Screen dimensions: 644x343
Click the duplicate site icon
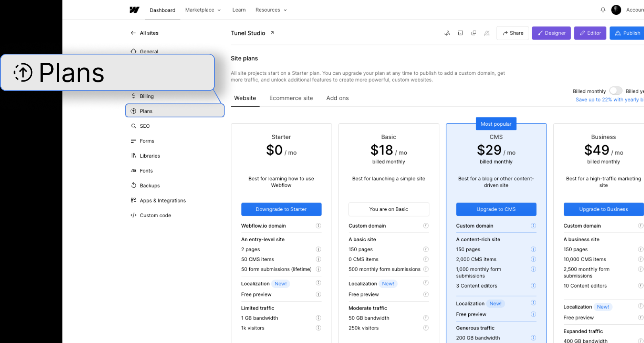474,33
